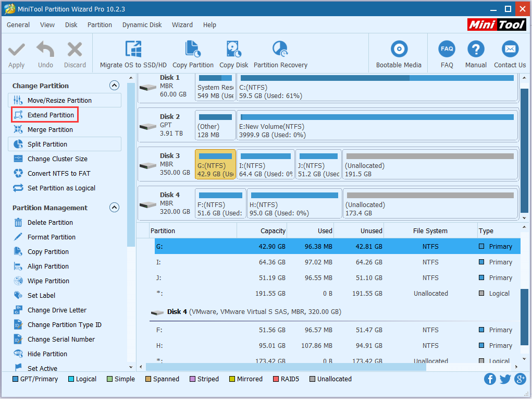Open the General menu
The image size is (532, 399).
point(18,25)
